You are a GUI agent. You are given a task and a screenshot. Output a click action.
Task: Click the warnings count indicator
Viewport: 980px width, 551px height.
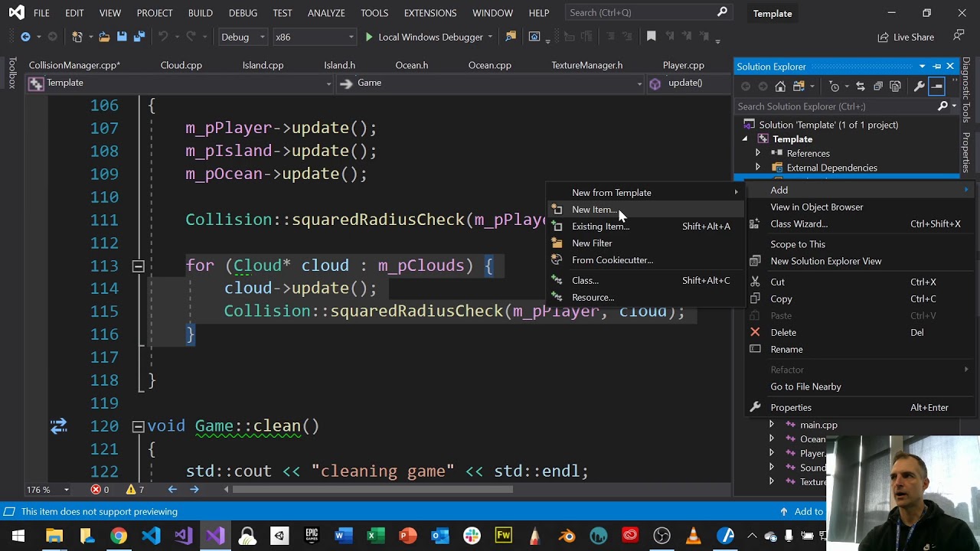point(135,490)
